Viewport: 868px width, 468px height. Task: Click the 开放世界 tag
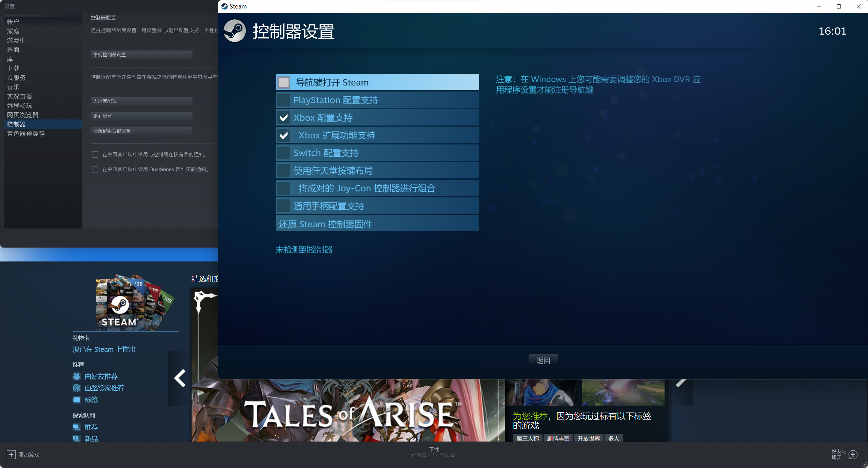pyautogui.click(x=589, y=438)
